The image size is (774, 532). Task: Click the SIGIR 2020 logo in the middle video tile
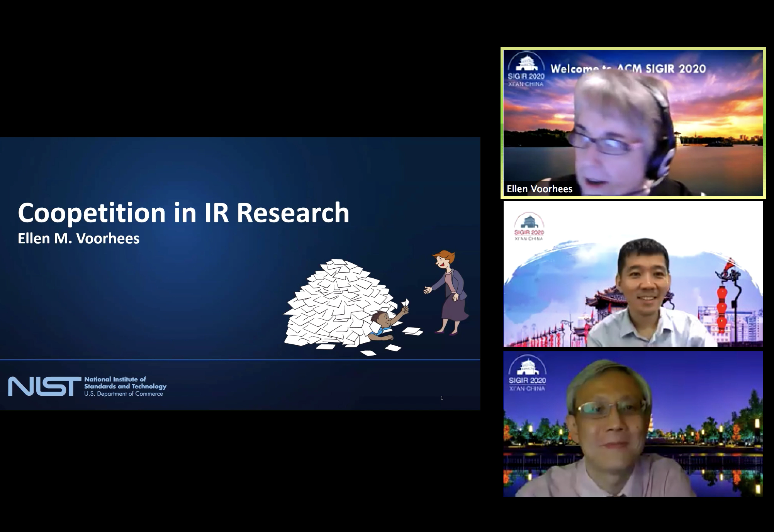point(529,227)
